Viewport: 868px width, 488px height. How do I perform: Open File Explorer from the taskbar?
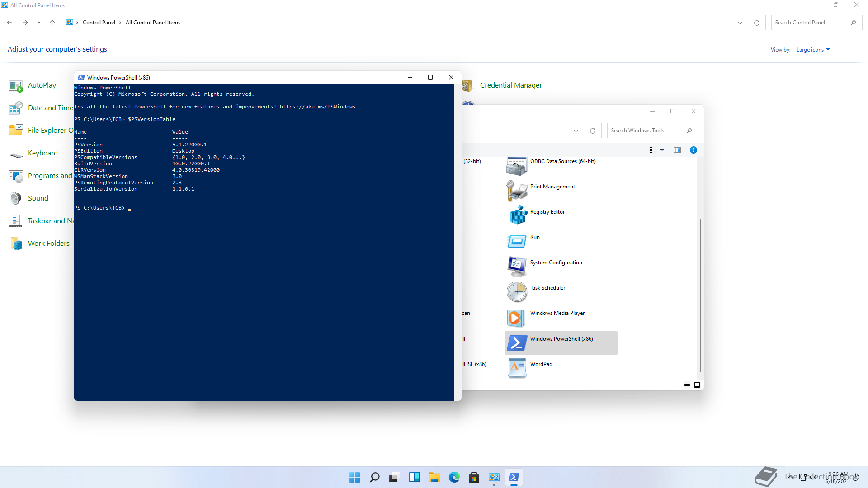(434, 477)
